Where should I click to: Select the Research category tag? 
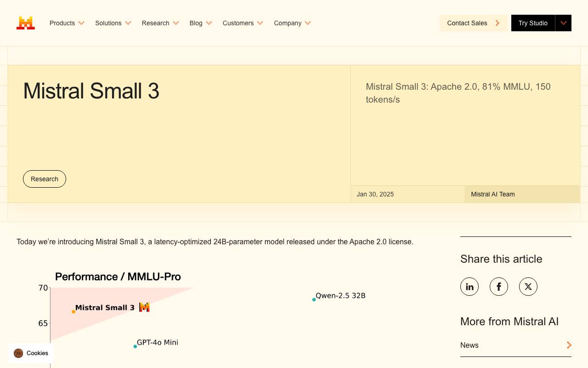45,179
